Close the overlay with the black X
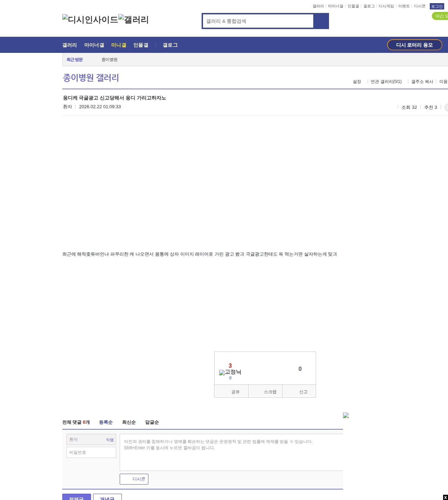 (445, 497)
